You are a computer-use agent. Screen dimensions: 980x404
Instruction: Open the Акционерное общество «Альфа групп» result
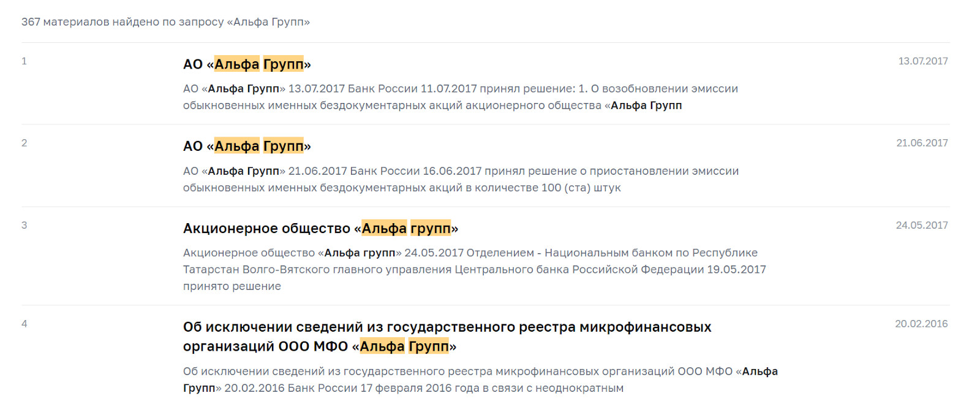(x=320, y=228)
